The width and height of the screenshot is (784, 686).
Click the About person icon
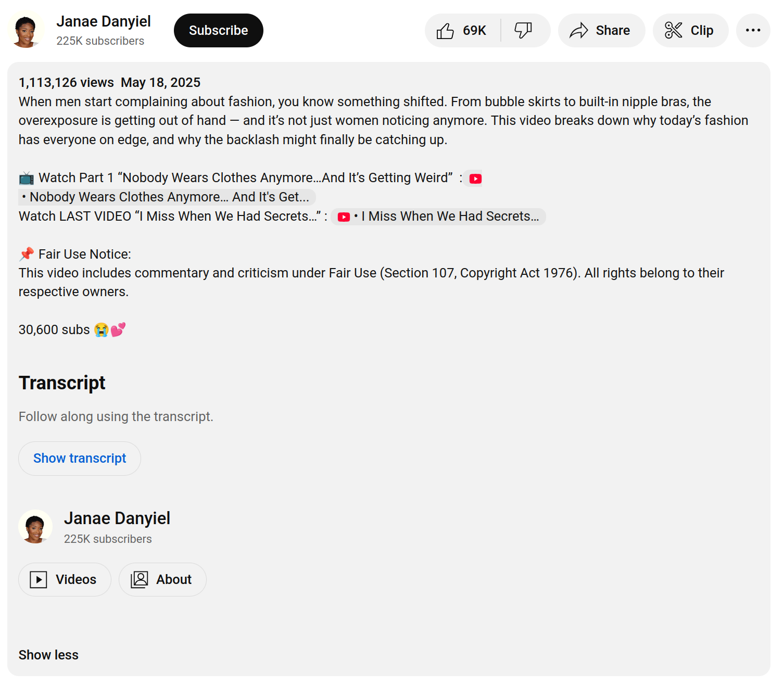click(x=140, y=579)
